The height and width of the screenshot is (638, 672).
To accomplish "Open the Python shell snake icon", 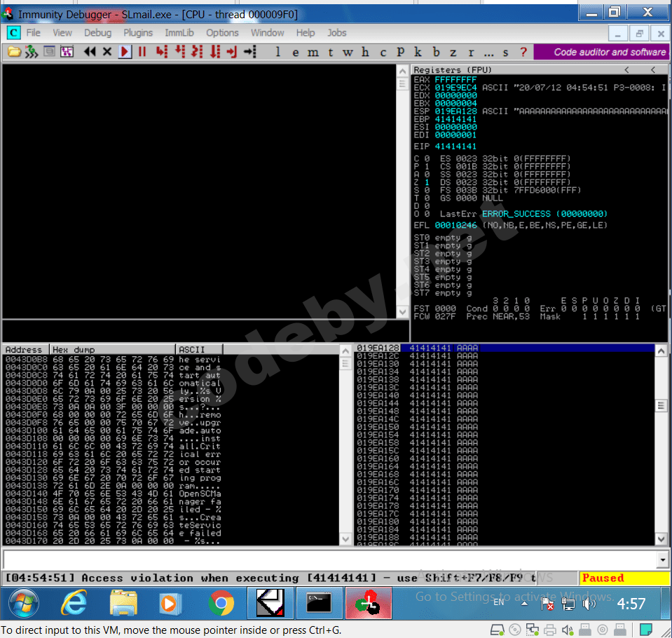I will 32,52.
